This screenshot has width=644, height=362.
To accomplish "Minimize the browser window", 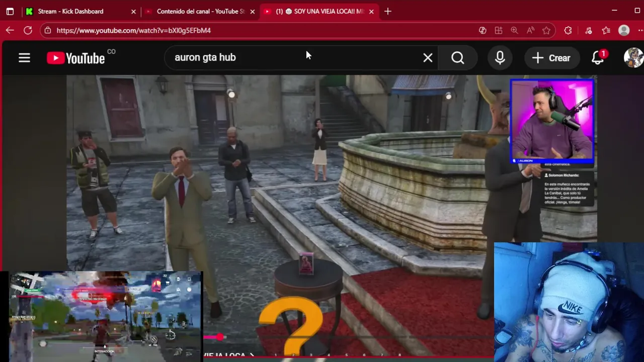I will (614, 11).
